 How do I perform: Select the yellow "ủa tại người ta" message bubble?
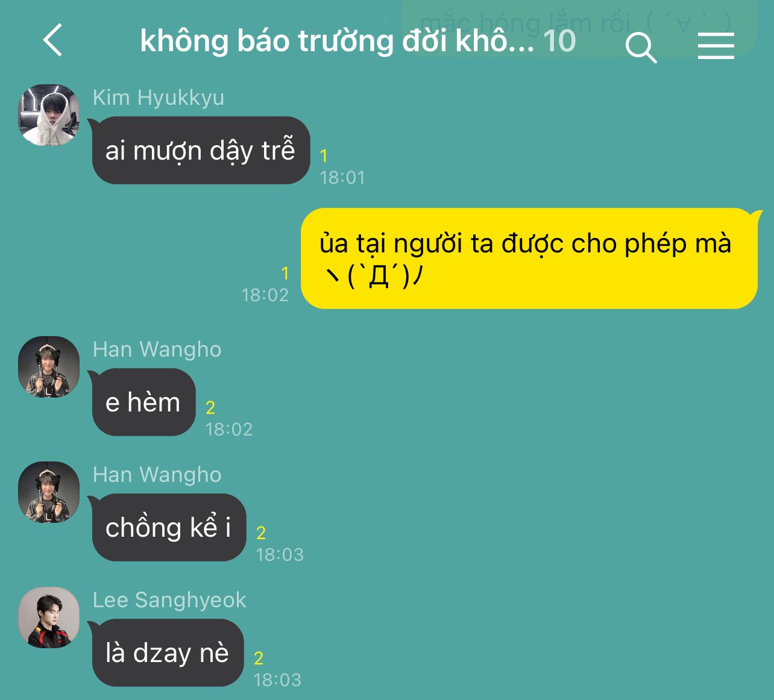point(529,258)
